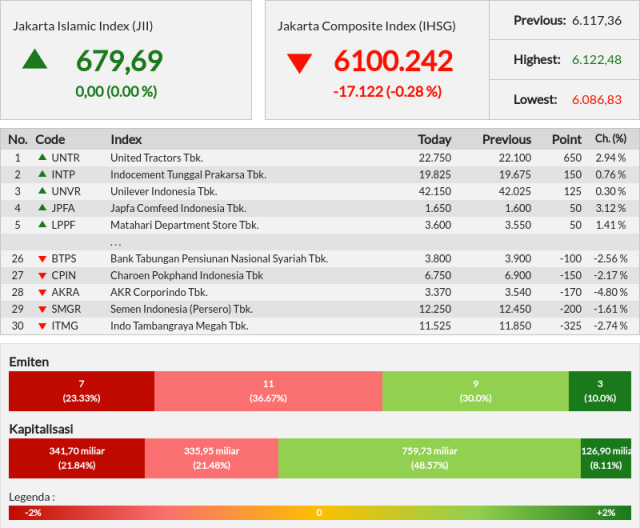The image size is (640, 528).
Task: Click the Legenda gradient bar at the 0 mark
Action: click(x=319, y=512)
